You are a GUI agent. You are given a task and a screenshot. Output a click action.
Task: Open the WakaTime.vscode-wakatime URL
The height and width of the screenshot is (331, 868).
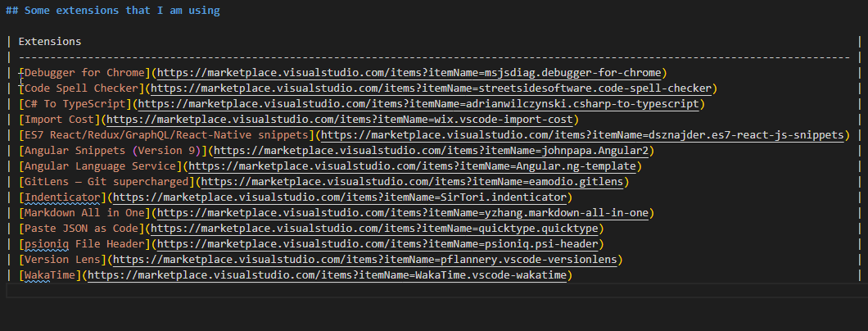tap(328, 275)
